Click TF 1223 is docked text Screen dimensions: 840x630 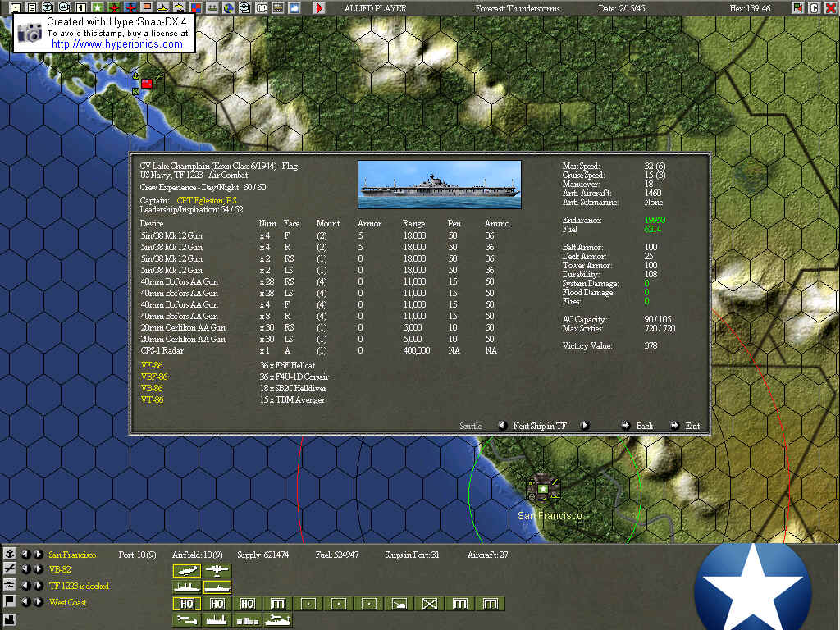point(79,586)
